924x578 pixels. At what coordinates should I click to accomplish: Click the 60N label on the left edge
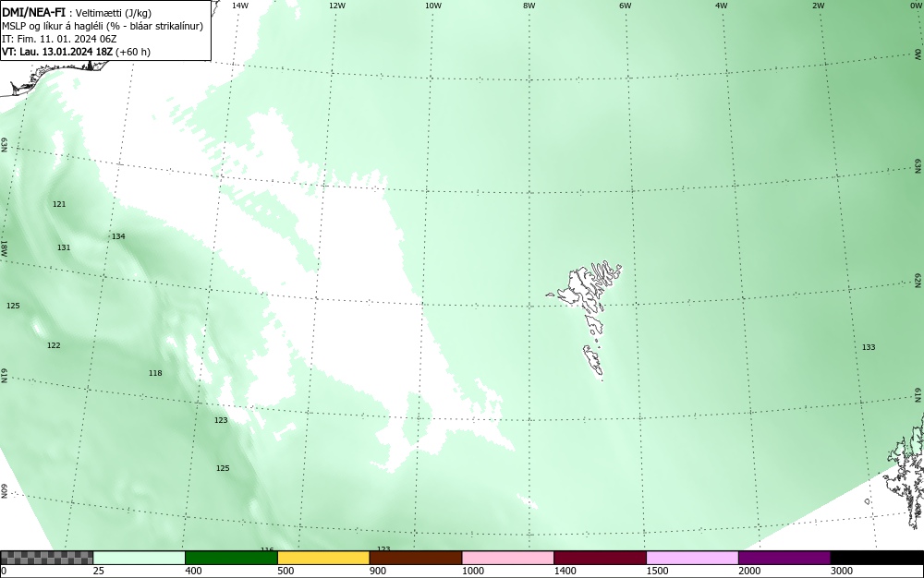[4, 491]
